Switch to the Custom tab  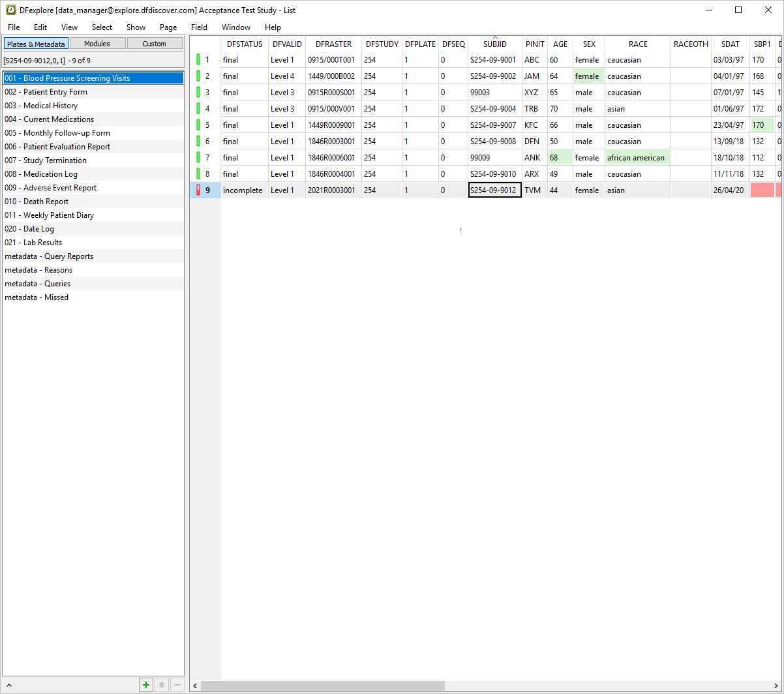point(155,44)
